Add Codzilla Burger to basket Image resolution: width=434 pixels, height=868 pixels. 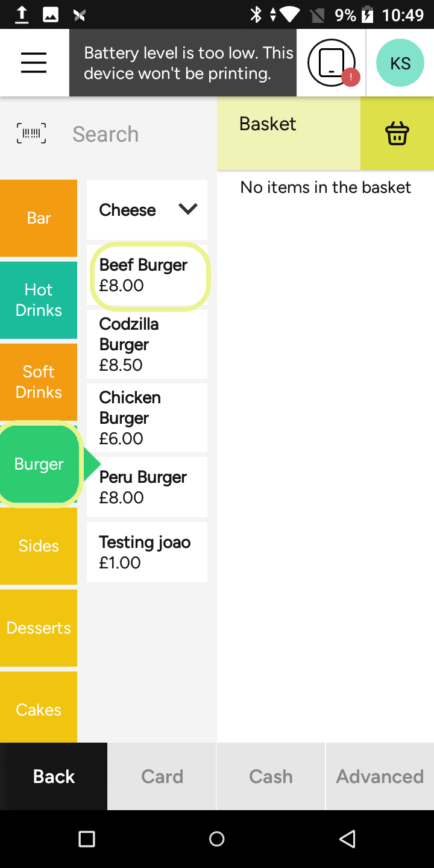point(147,344)
